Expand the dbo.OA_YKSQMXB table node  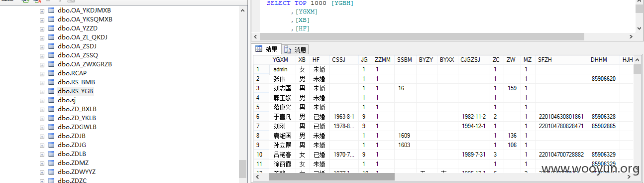coord(42,19)
